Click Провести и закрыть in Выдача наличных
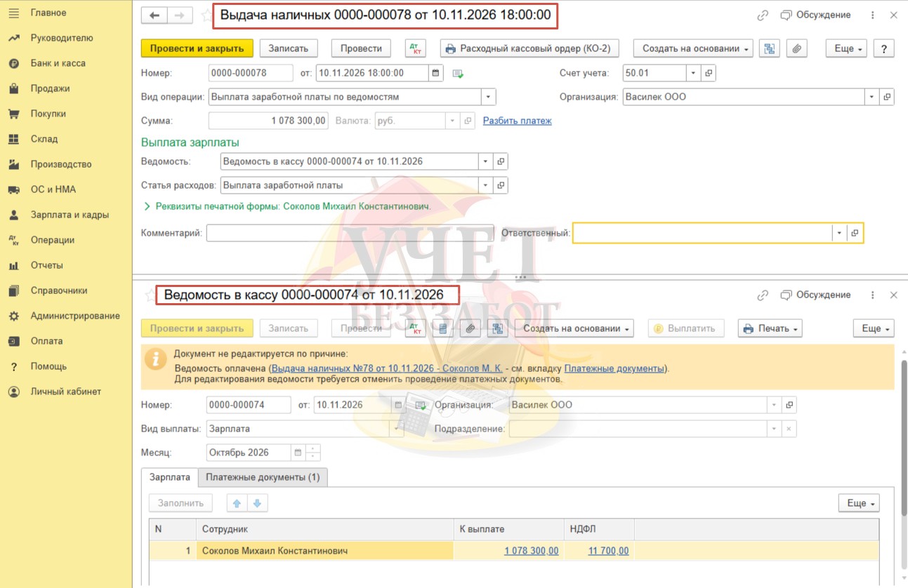The image size is (908, 588). tap(197, 48)
